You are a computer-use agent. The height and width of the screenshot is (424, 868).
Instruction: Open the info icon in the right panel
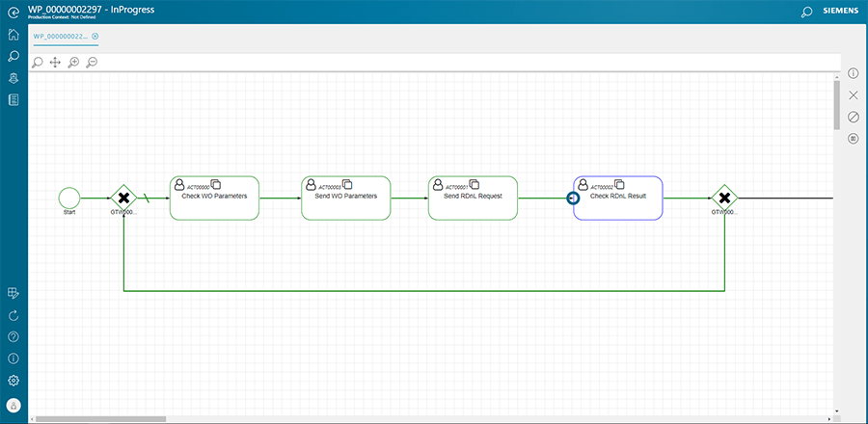click(x=854, y=73)
